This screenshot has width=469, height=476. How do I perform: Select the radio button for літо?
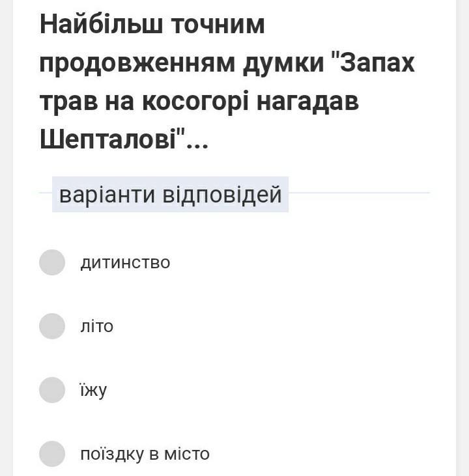pos(52,326)
